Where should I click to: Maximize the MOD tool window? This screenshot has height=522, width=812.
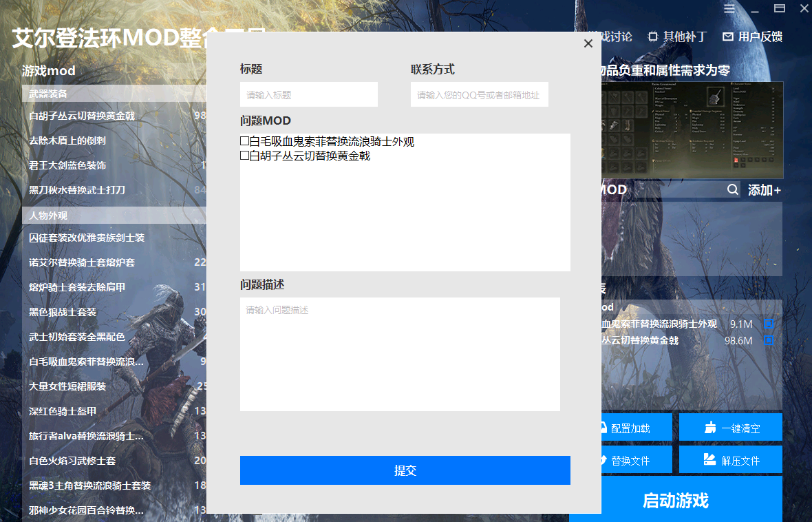pos(780,8)
